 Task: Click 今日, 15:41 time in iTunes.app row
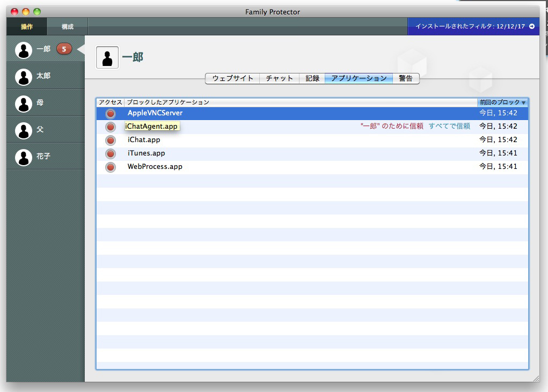point(498,153)
